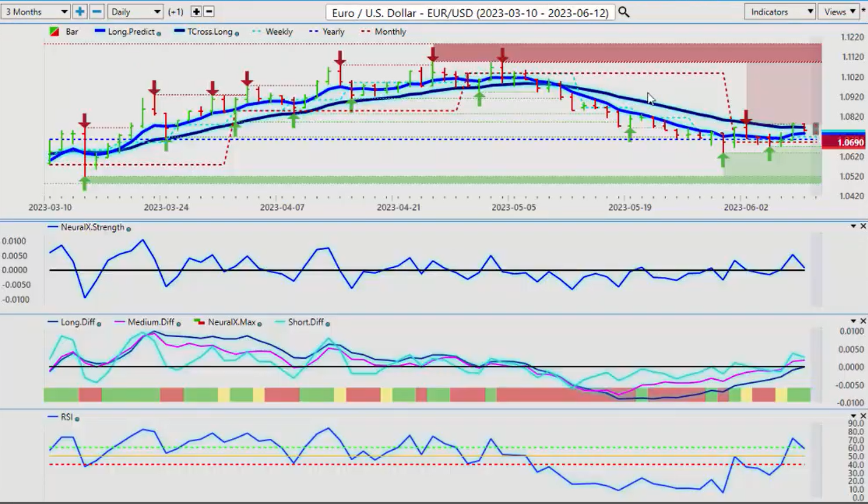Open the Indicators dropdown
This screenshot has height=504, width=868.
click(780, 12)
